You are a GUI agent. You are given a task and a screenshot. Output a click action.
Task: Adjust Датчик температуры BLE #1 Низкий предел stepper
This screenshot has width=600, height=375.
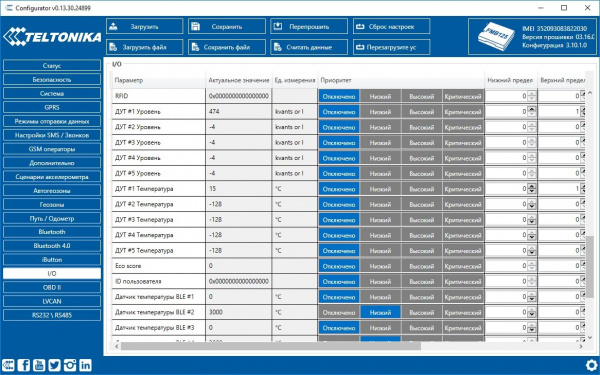point(532,297)
